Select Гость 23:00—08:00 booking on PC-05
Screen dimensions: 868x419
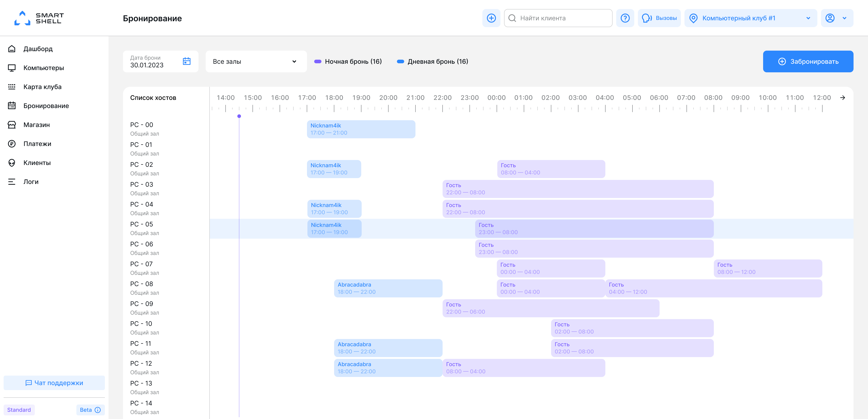(x=594, y=228)
